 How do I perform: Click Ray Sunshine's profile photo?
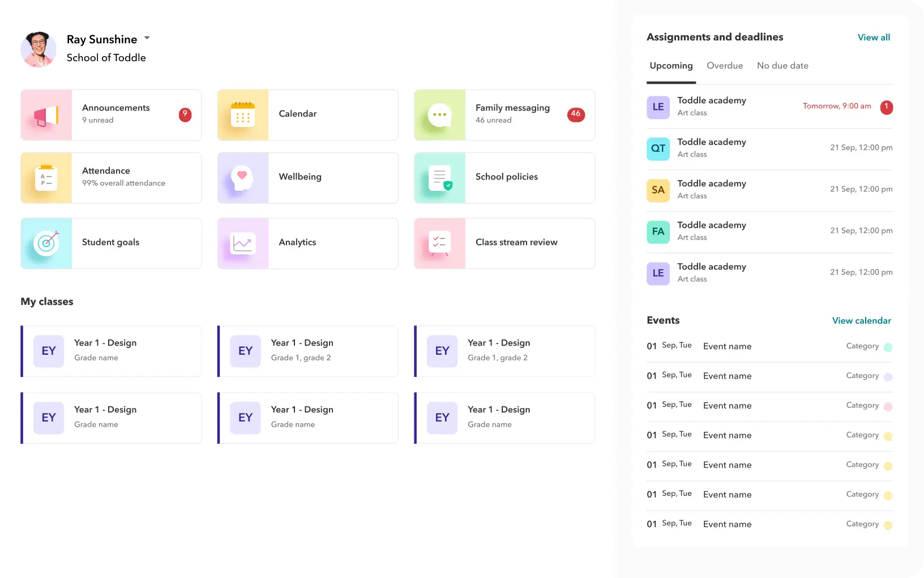click(38, 49)
